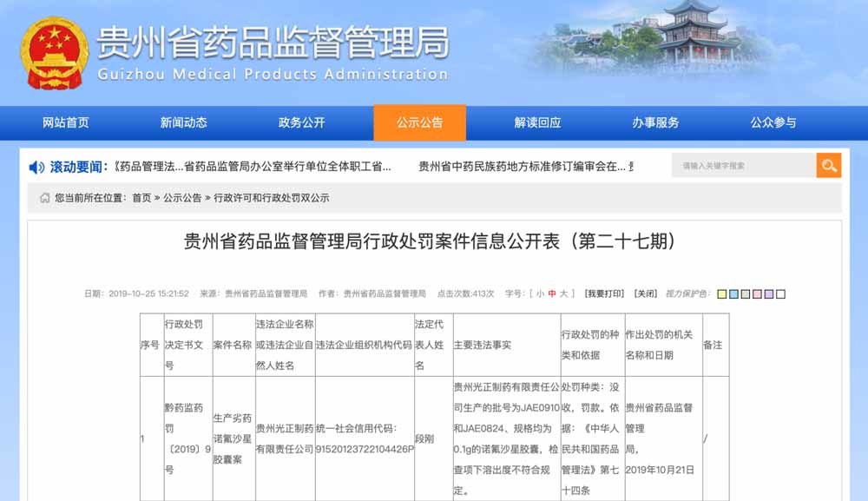Screen dimensions: 868x501
Task: Open the 解读回应 menu item
Action: tap(540, 122)
